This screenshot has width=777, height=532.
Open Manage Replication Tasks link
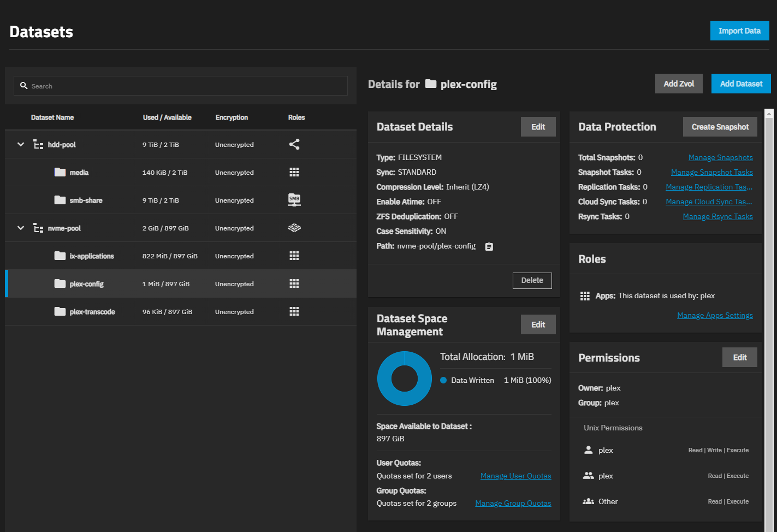[709, 187]
